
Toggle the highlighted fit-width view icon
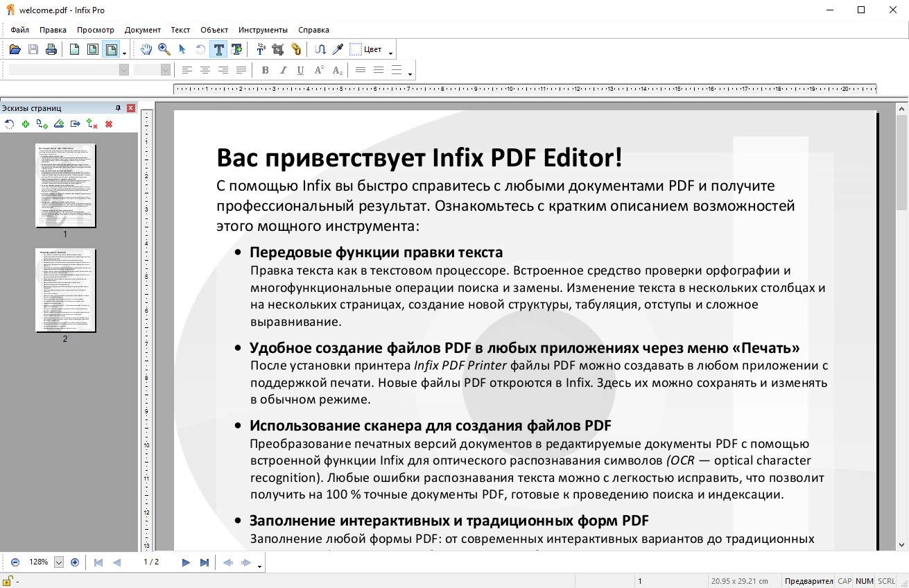[110, 49]
